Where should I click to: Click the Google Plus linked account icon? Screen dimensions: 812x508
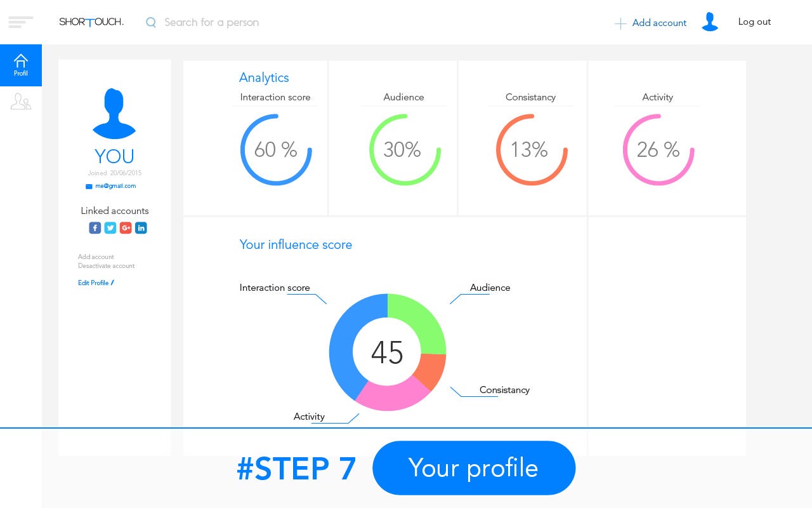point(126,228)
